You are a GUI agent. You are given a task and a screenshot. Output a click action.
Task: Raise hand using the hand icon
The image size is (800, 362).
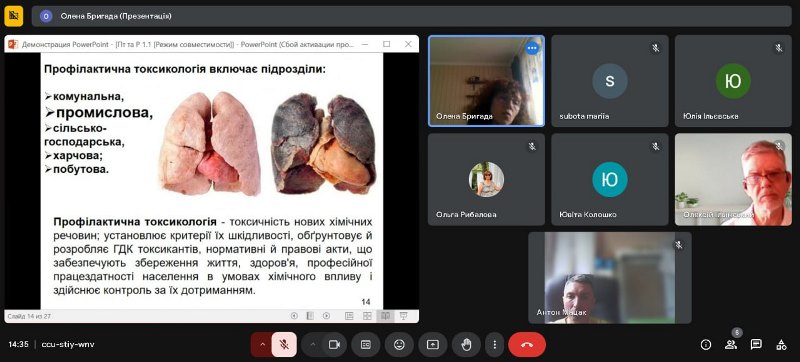[466, 345]
